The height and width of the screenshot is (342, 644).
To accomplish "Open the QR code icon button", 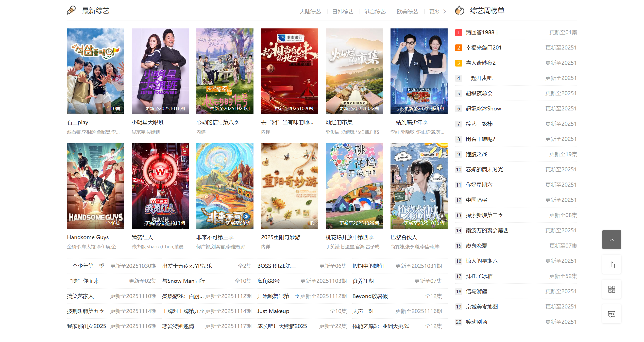I will 611,289.
